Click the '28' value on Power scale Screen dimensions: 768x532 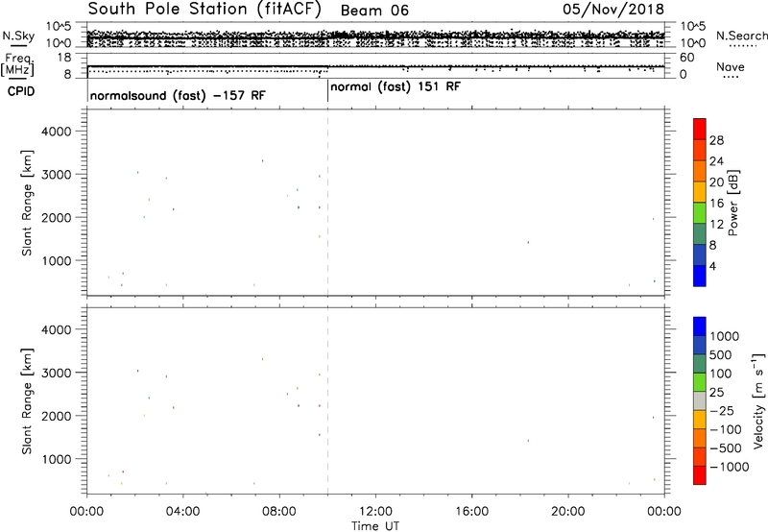716,140
